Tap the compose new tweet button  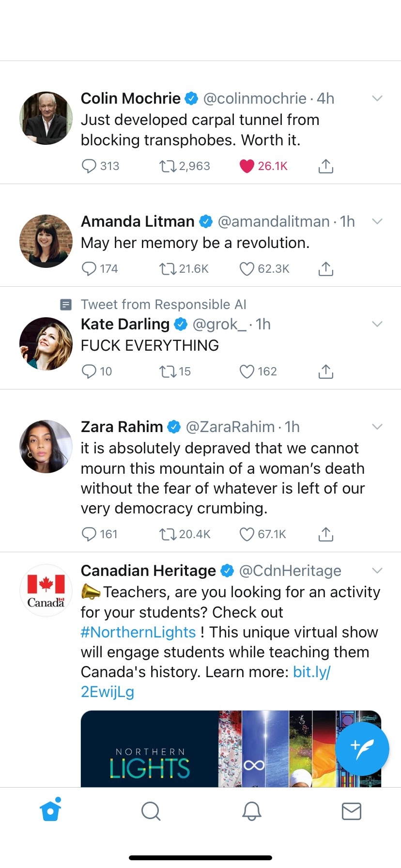pyautogui.click(x=362, y=749)
